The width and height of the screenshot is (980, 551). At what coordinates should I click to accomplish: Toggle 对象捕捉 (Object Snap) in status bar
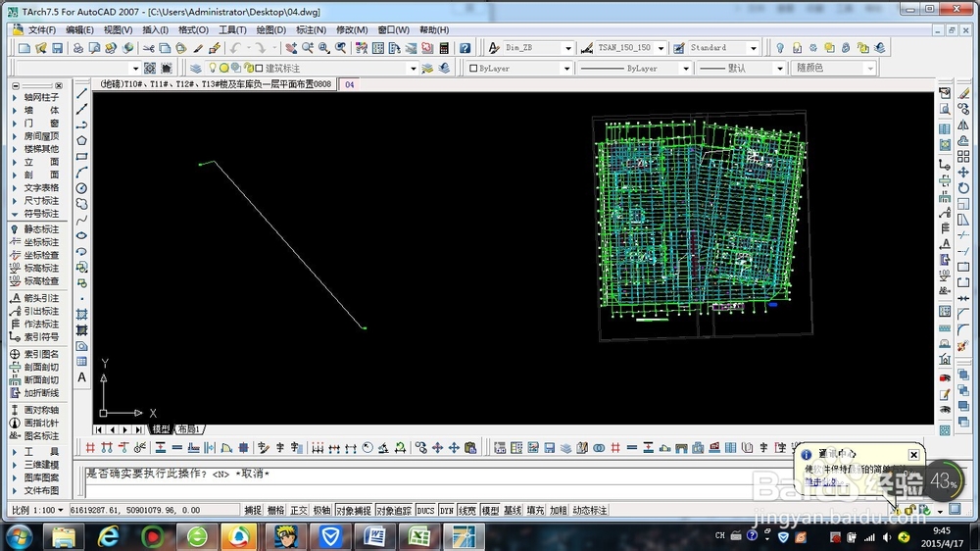point(354,511)
